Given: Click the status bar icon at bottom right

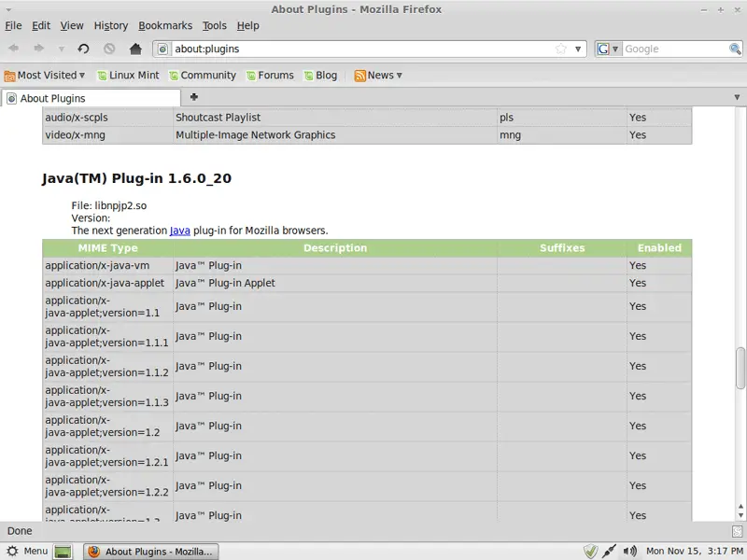Looking at the screenshot, I should pyautogui.click(x=738, y=531).
